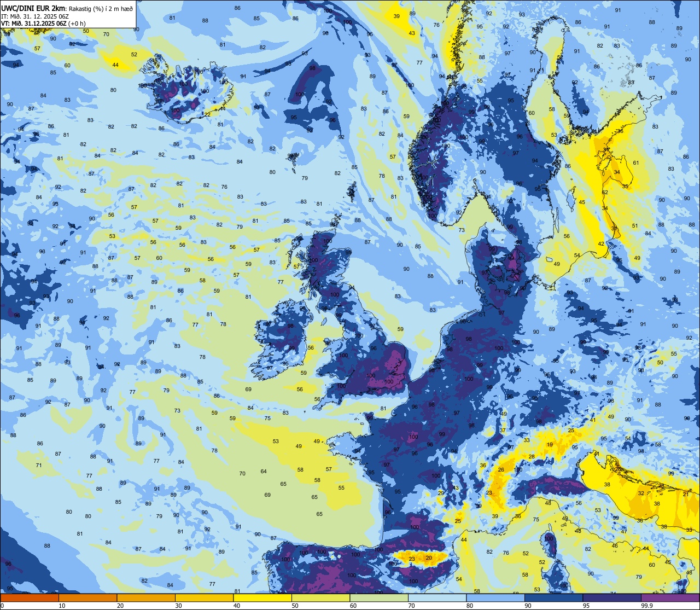Image resolution: width=700 pixels, height=610 pixels.
Task: Click the legend scale tick label 30
Action: tap(179, 606)
